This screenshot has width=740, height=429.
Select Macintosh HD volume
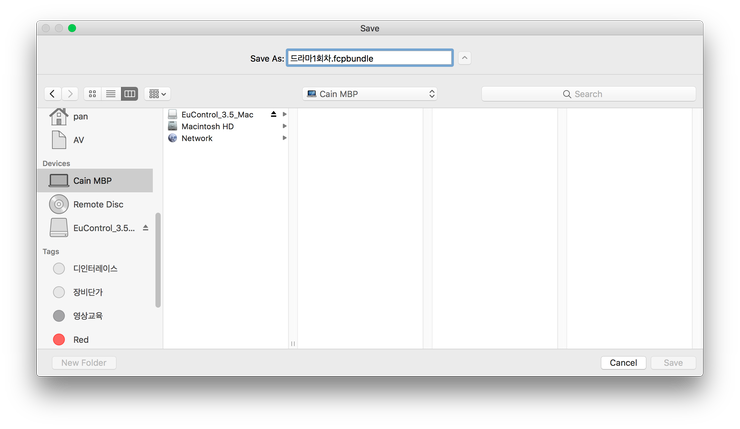coord(227,126)
